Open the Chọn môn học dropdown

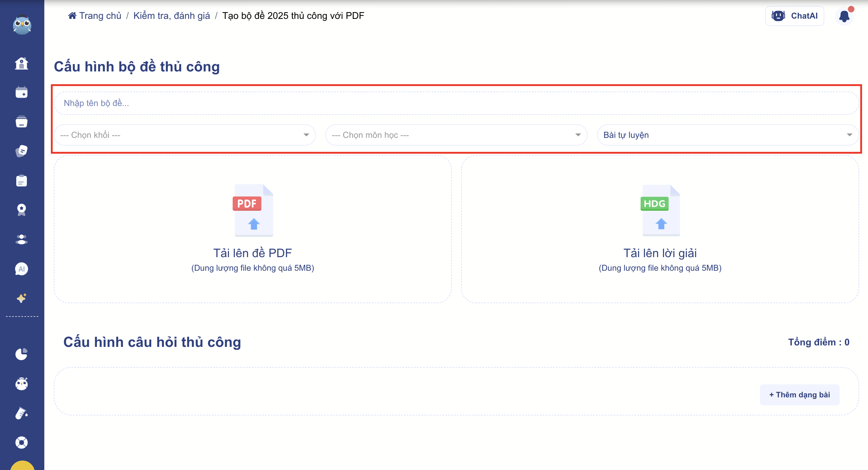(x=456, y=135)
